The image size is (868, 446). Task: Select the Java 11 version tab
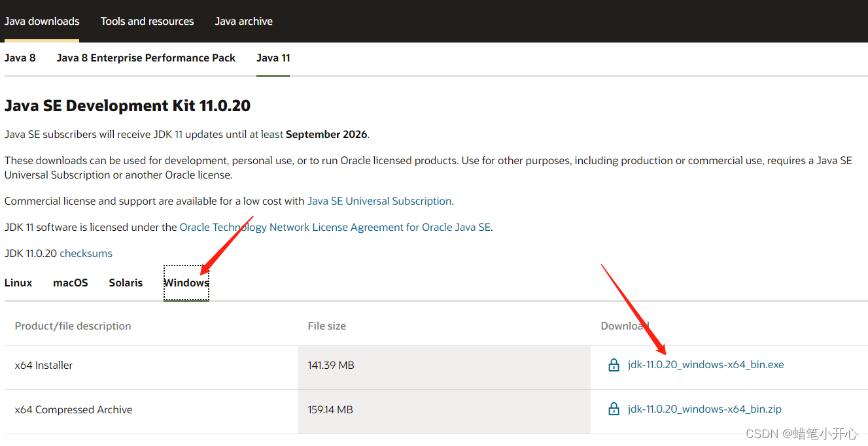click(273, 58)
